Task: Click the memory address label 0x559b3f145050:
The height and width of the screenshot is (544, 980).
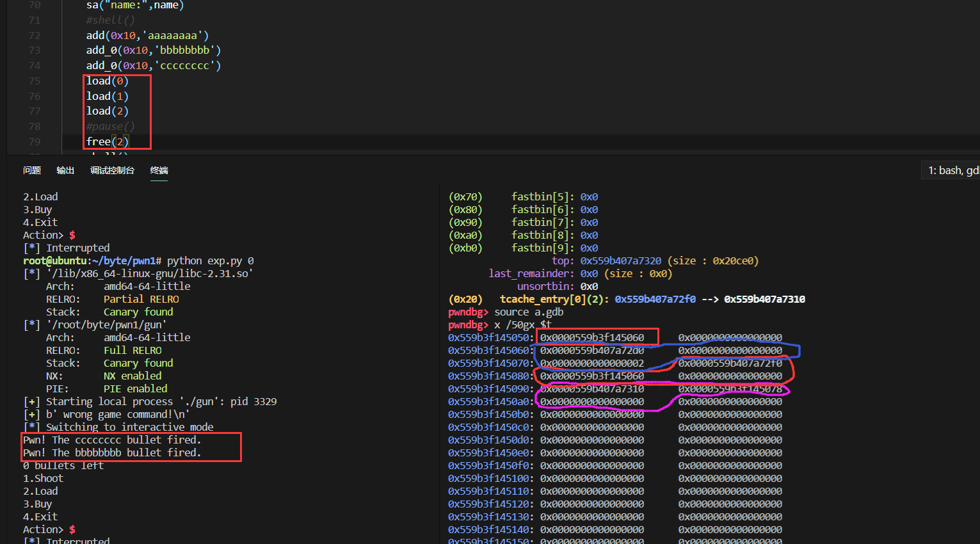Action: 491,337
